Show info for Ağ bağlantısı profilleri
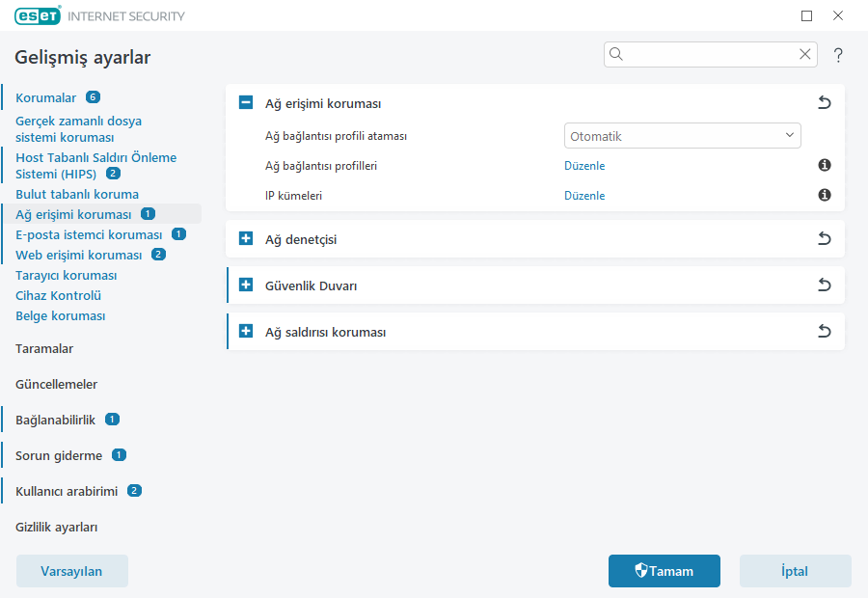The height and width of the screenshot is (598, 868). tap(825, 165)
